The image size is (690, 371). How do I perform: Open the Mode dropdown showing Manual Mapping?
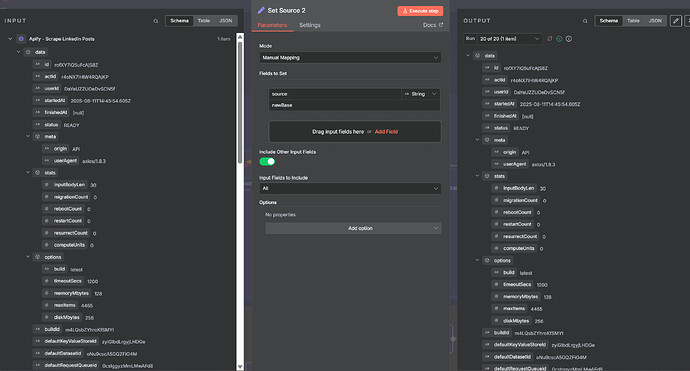tap(350, 58)
